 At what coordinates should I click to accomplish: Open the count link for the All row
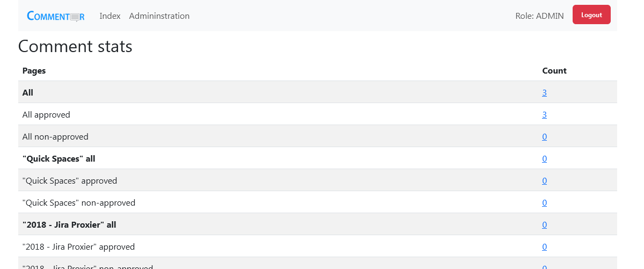pos(544,92)
